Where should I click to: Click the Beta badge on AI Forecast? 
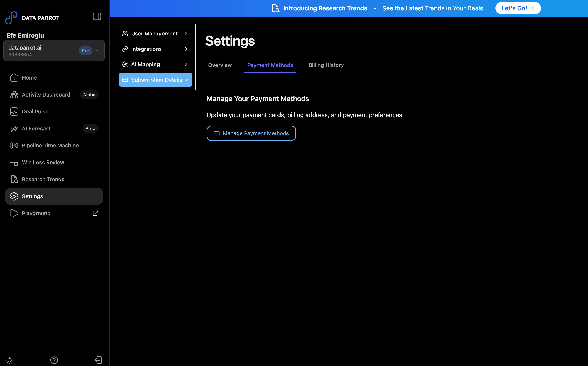90,128
